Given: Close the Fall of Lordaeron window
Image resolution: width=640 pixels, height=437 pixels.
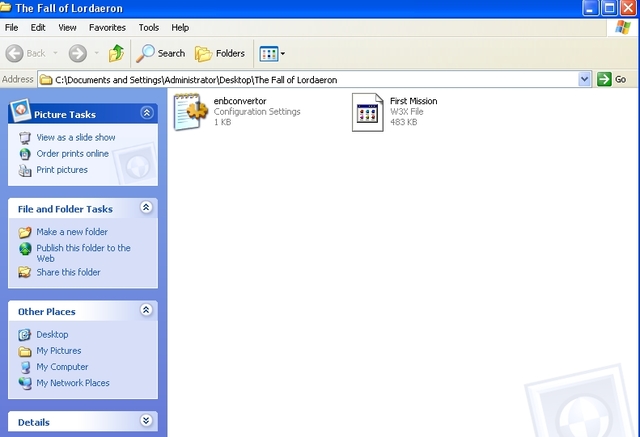Looking at the screenshot, I should point(628,8).
